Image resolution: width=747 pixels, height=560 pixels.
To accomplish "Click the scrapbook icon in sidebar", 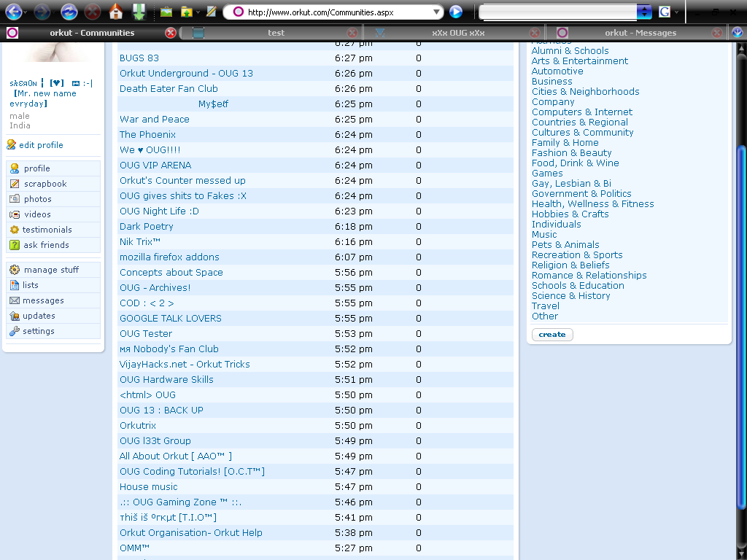I will click(x=15, y=184).
